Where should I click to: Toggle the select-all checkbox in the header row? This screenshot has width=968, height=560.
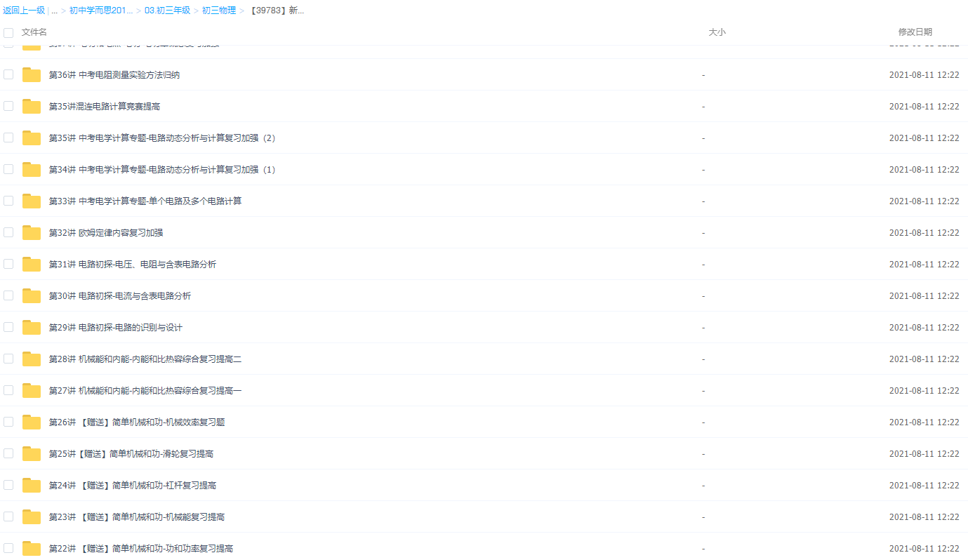(8, 32)
